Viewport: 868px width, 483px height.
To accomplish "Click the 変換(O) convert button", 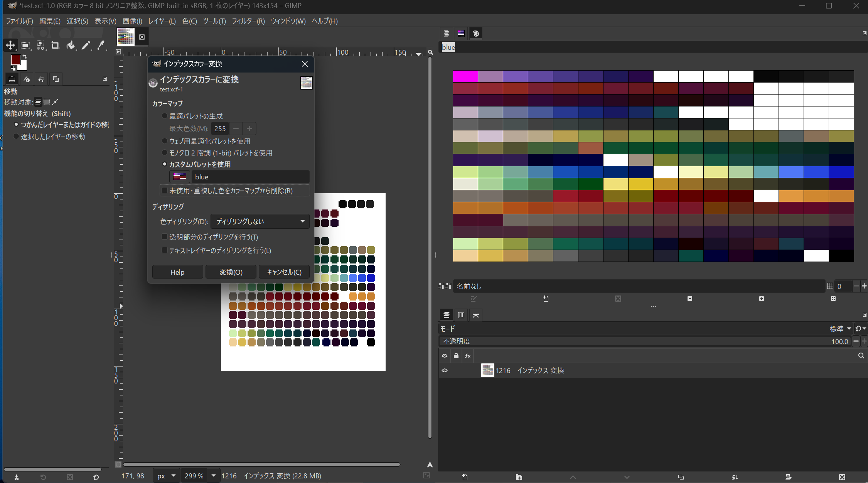I will point(231,272).
